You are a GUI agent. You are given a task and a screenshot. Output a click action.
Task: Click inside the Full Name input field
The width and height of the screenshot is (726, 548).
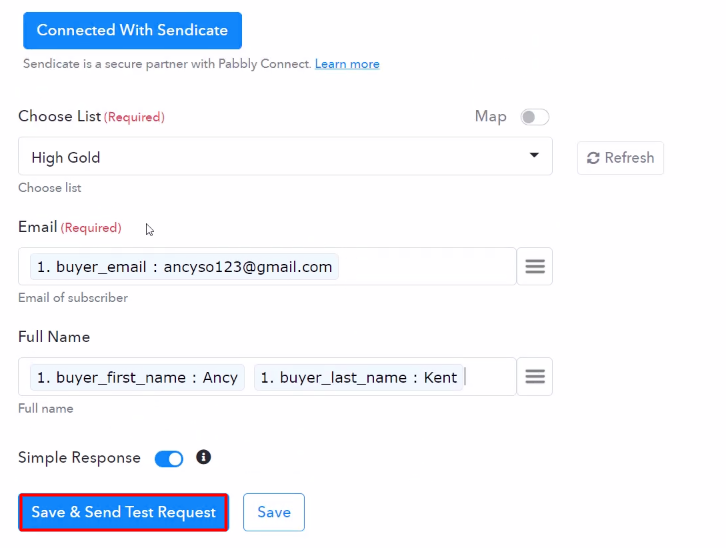point(267,377)
